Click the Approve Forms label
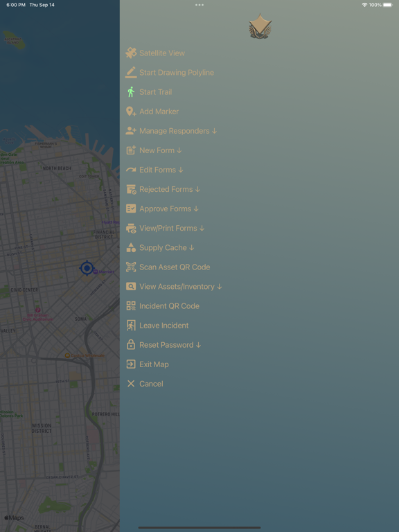Viewport: 399px width, 532px height. tap(165, 209)
